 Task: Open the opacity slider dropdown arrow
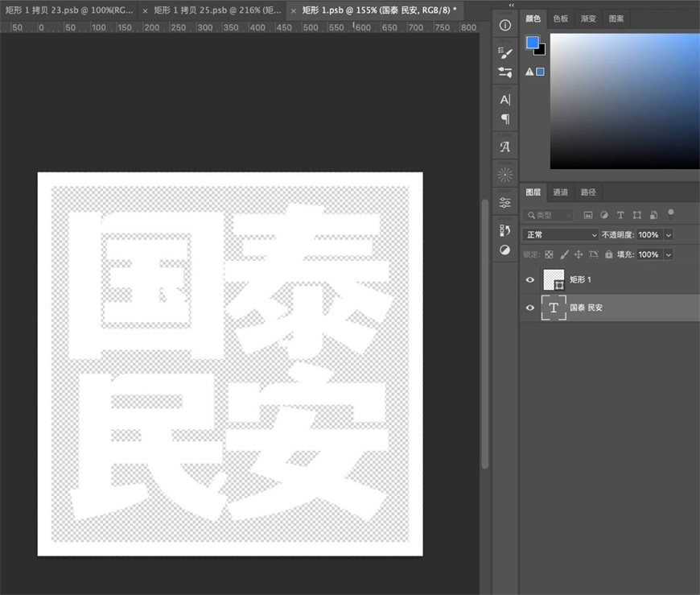click(669, 235)
